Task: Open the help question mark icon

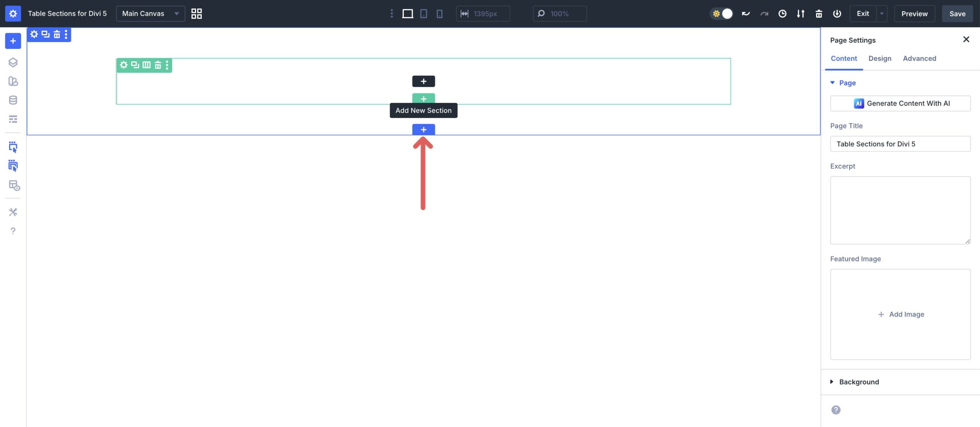Action: pyautogui.click(x=13, y=231)
